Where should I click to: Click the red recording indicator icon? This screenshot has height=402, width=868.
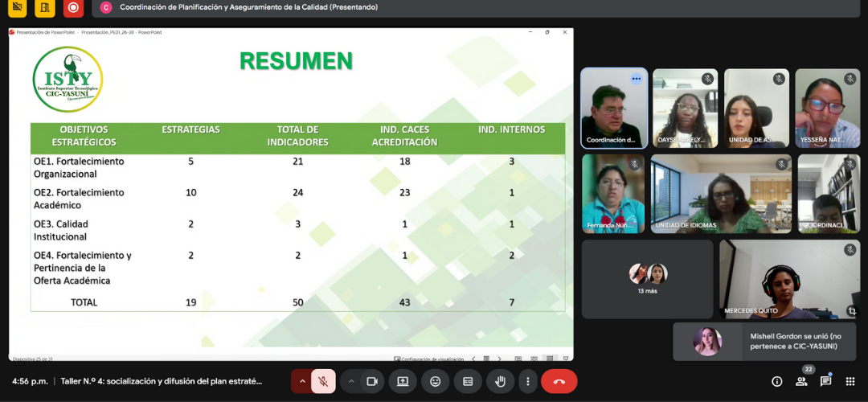point(73,8)
